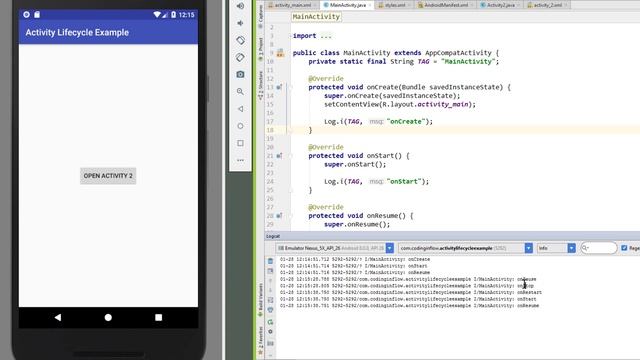This screenshot has width=640, height=360.
Task: Click emulator toolbar home circle icon
Action: pyautogui.click(x=240, y=126)
